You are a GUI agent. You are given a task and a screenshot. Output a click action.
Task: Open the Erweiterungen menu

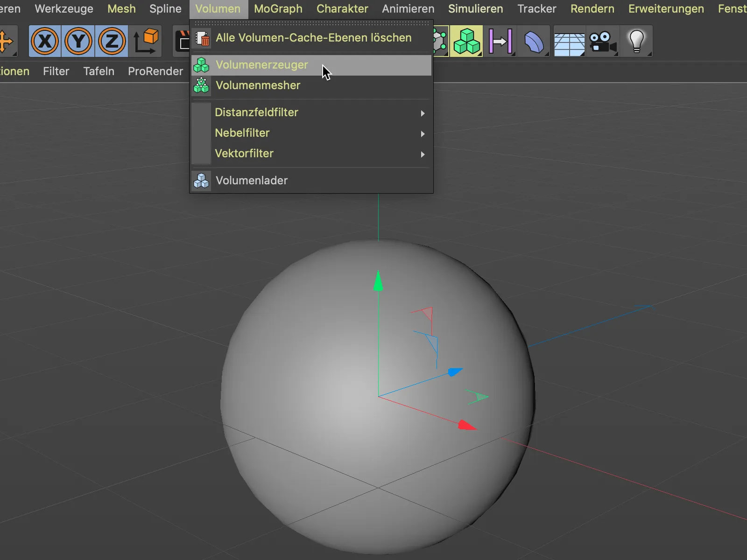(x=666, y=9)
